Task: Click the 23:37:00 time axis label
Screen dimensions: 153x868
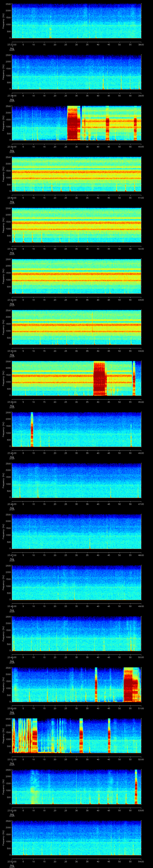Action: 12,44
